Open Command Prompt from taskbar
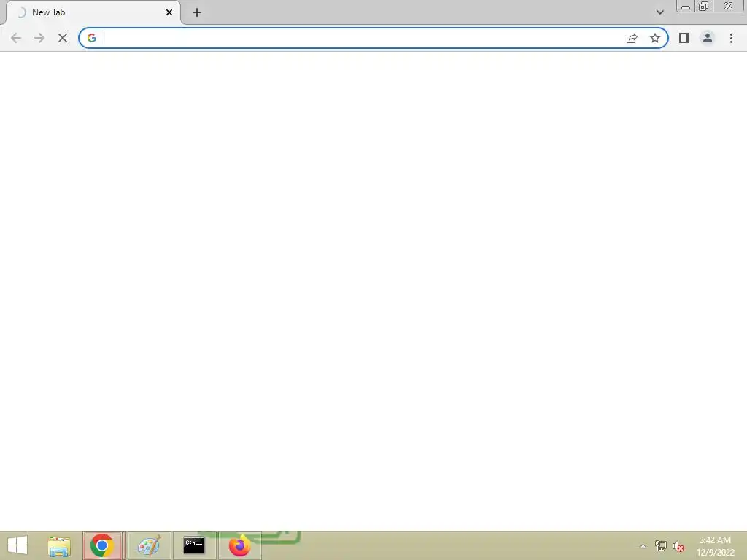747x560 pixels. [194, 545]
